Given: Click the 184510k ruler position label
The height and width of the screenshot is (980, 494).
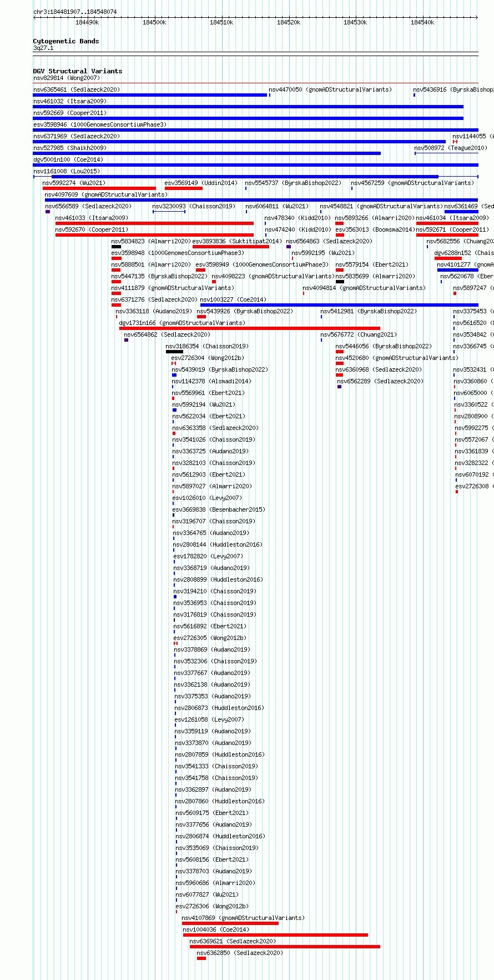Looking at the screenshot, I should click(221, 22).
